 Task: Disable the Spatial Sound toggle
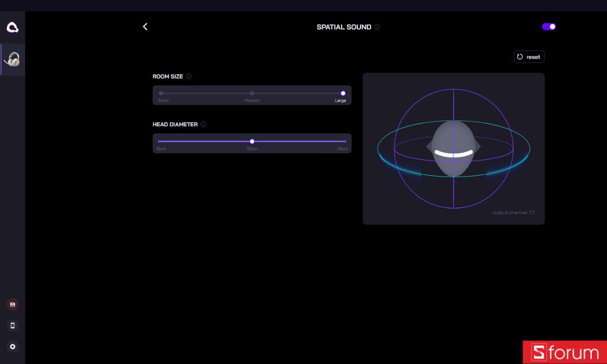[x=549, y=27]
